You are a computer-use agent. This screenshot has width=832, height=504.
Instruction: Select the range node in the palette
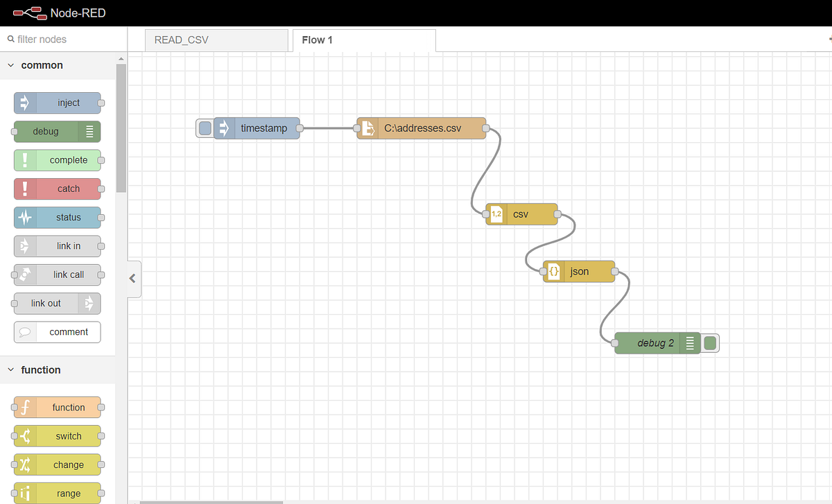coord(58,493)
